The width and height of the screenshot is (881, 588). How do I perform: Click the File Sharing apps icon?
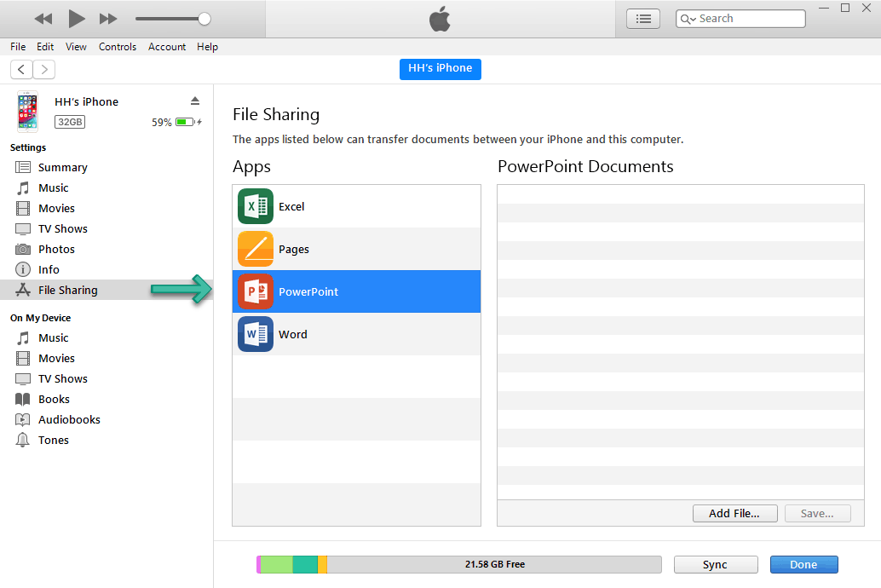point(23,290)
